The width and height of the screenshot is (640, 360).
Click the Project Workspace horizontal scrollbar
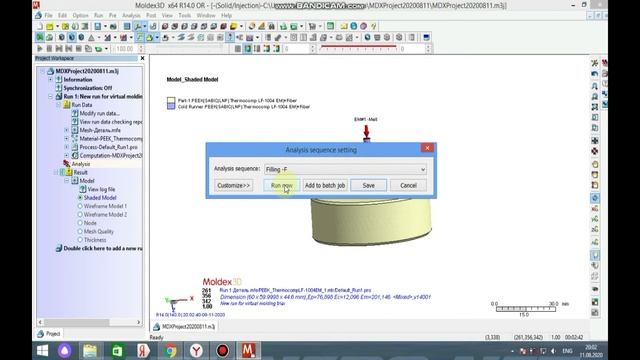(x=89, y=322)
